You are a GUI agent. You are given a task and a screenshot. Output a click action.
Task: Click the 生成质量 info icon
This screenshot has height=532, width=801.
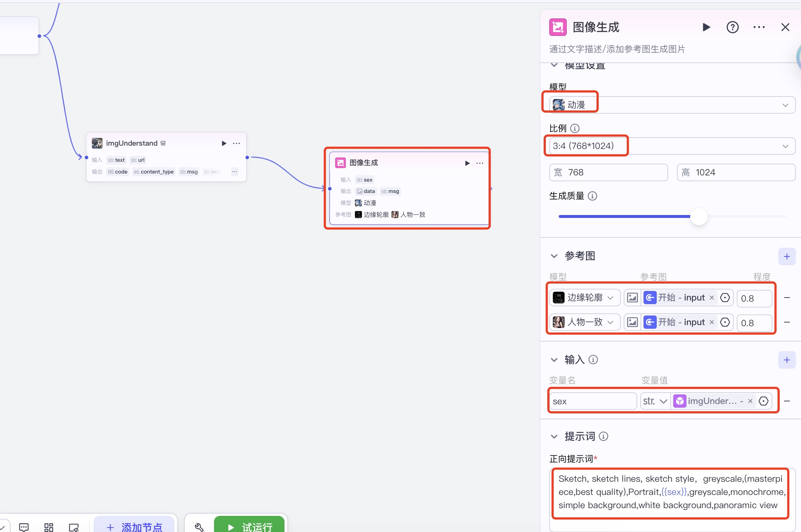[x=592, y=196]
